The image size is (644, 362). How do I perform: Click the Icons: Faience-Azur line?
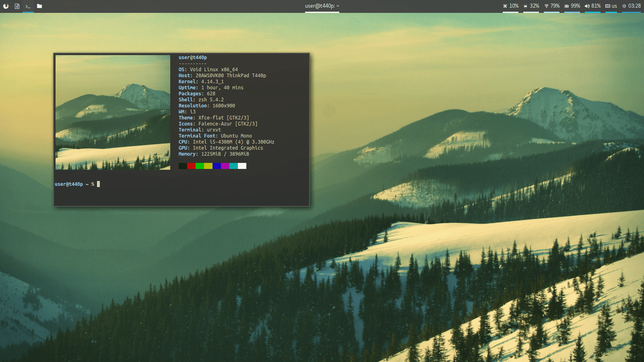pos(218,124)
